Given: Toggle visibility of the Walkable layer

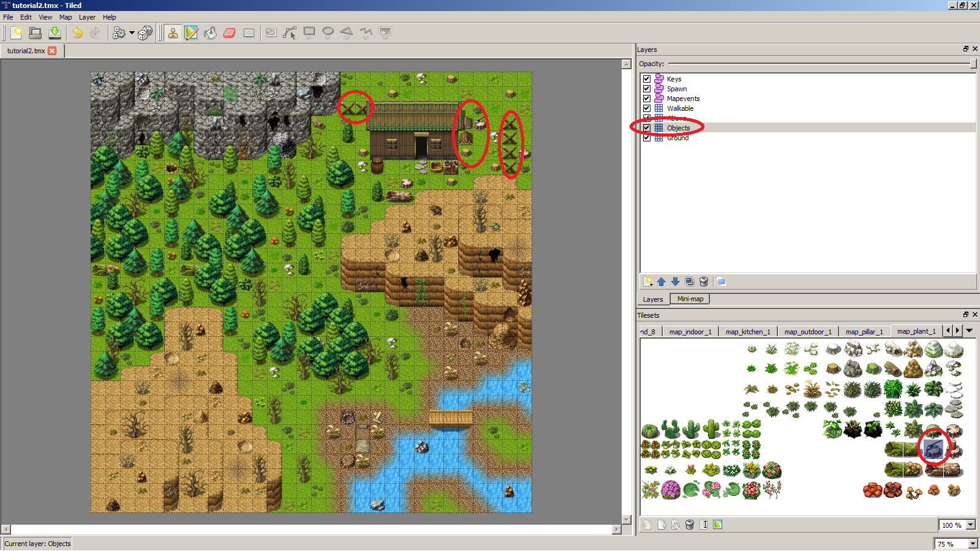Looking at the screenshot, I should [647, 108].
